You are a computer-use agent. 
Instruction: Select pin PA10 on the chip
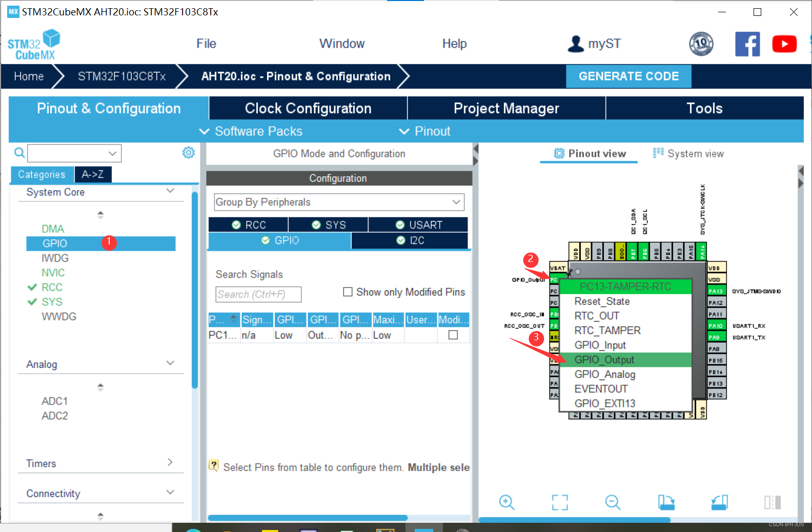tap(716, 326)
